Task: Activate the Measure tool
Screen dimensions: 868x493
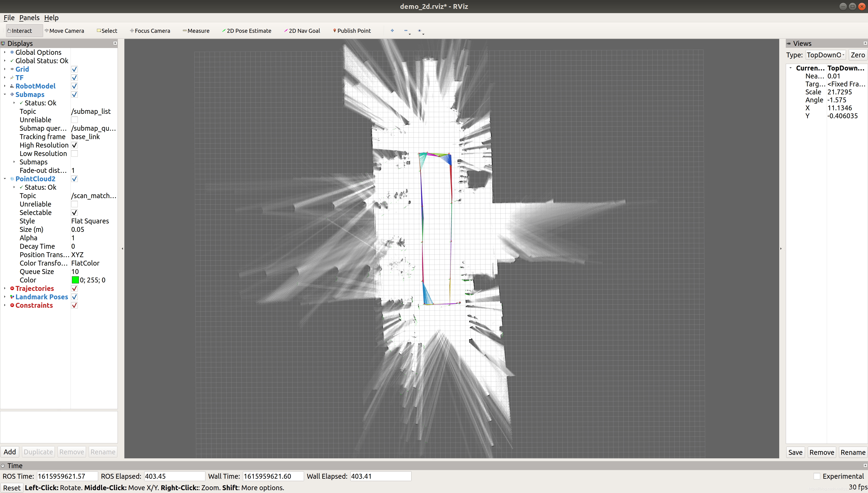Action: [196, 30]
